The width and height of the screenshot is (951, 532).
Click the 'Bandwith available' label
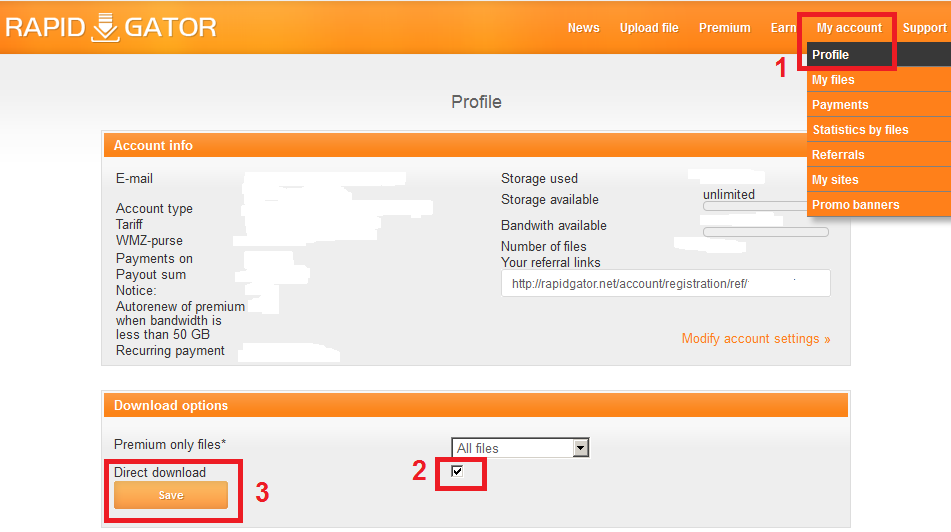point(554,226)
